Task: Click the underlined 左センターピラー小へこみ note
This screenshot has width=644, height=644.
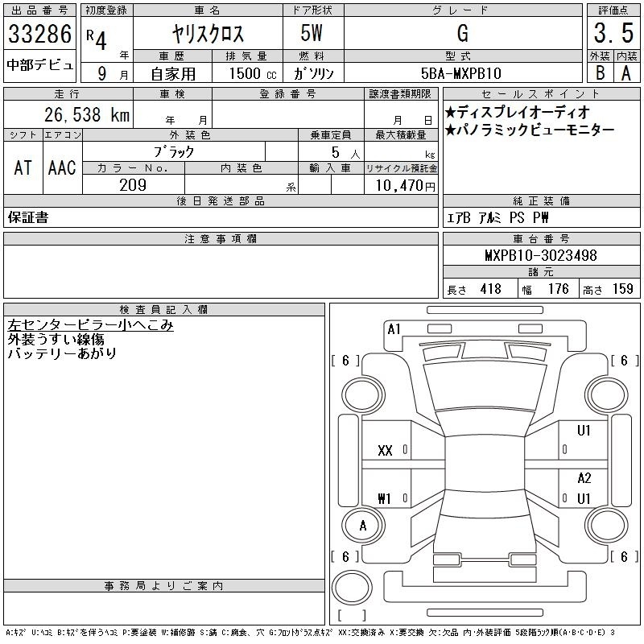Action: pos(90,326)
